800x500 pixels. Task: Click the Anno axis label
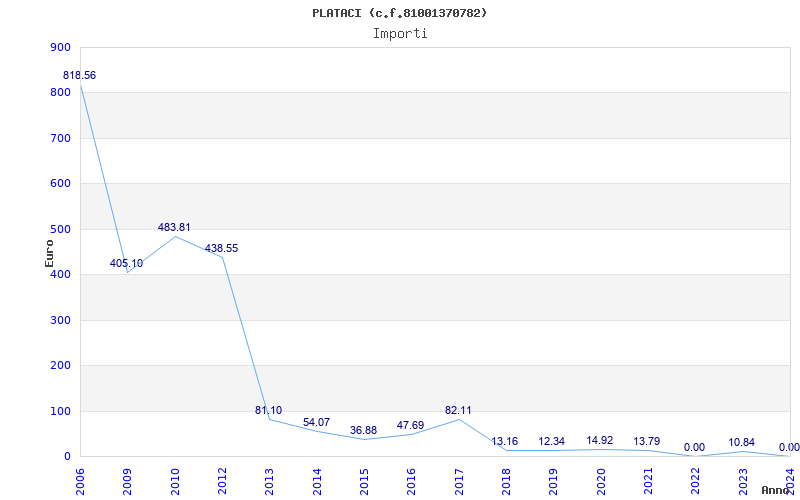coord(777,490)
